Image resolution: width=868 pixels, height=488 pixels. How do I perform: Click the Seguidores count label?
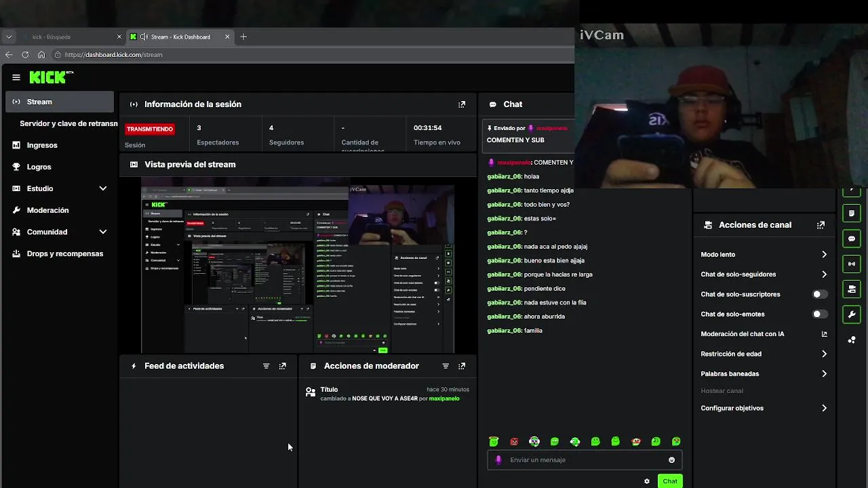point(286,142)
